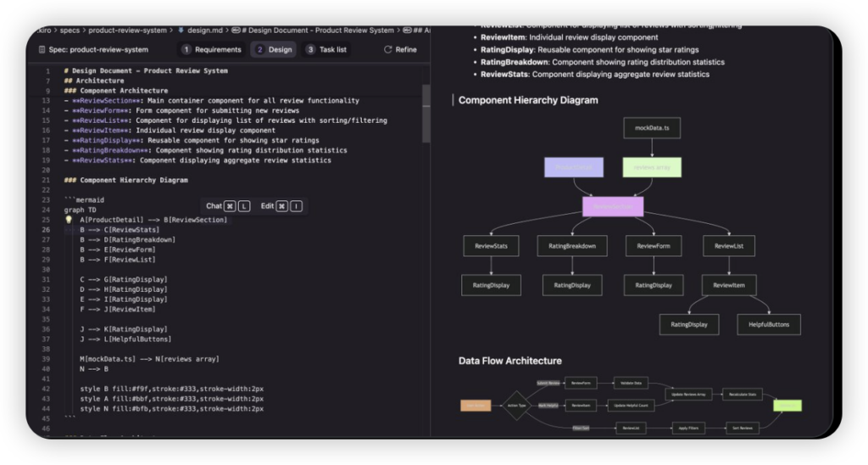Image resolution: width=868 pixels, height=465 pixels.
Task: Click the ReviewStats node in the diagram
Action: pyautogui.click(x=491, y=246)
